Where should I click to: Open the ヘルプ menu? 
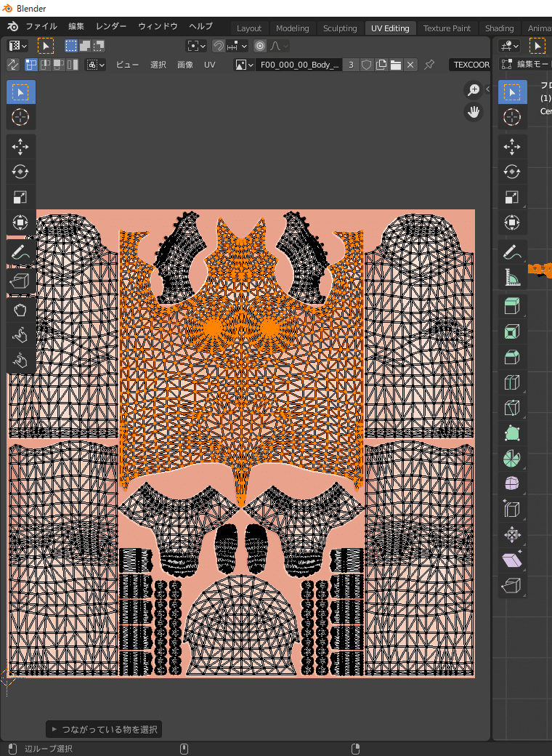coord(201,26)
